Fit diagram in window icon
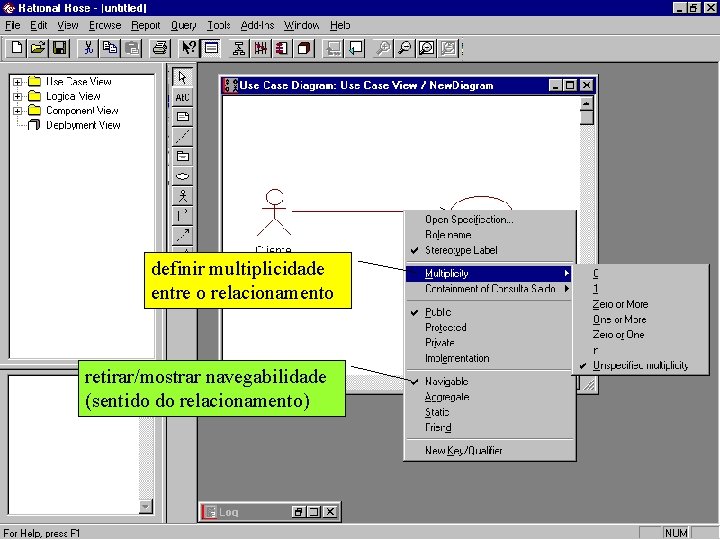This screenshot has width=720, height=540. tap(427, 48)
